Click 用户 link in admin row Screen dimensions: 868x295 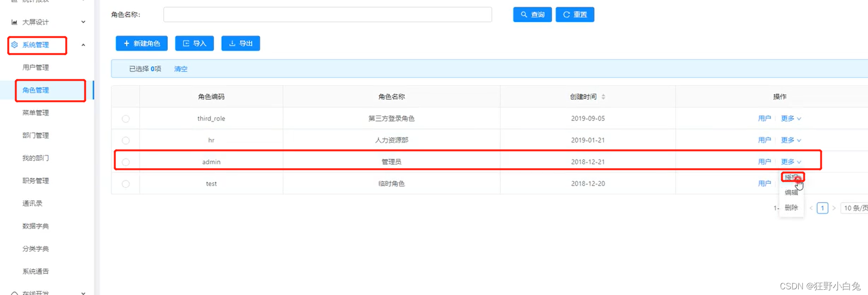point(765,162)
